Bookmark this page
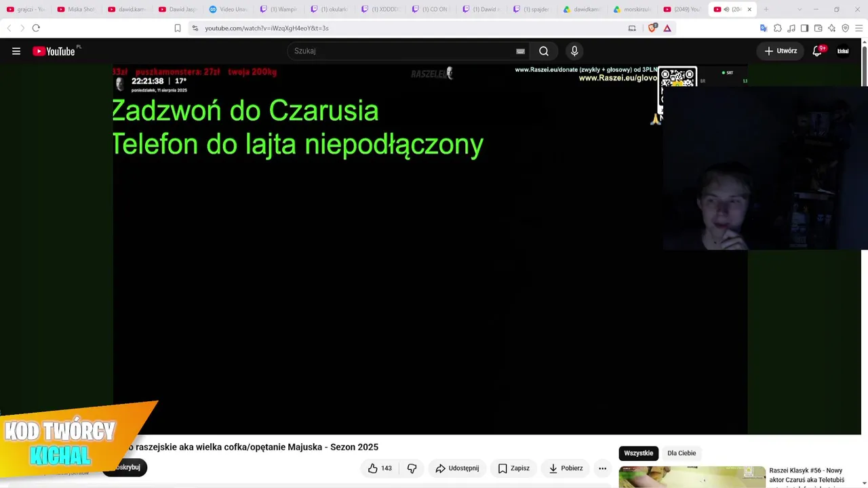868x488 pixels. coord(178,28)
